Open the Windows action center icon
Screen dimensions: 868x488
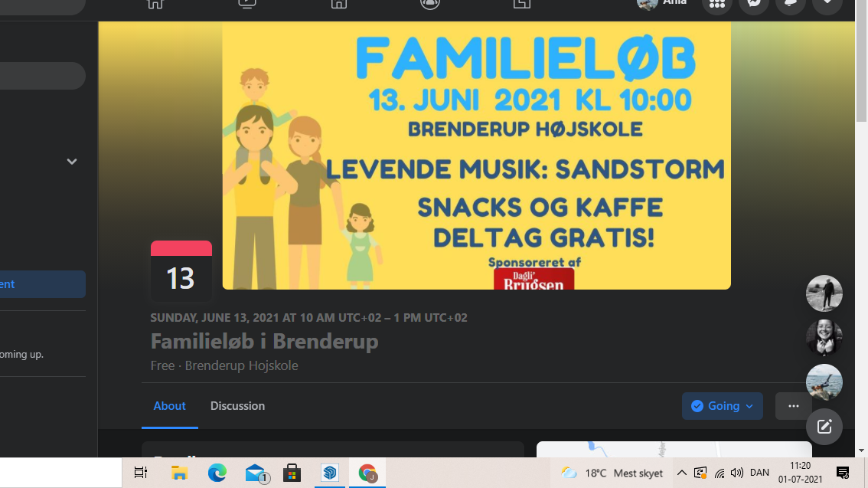click(843, 473)
